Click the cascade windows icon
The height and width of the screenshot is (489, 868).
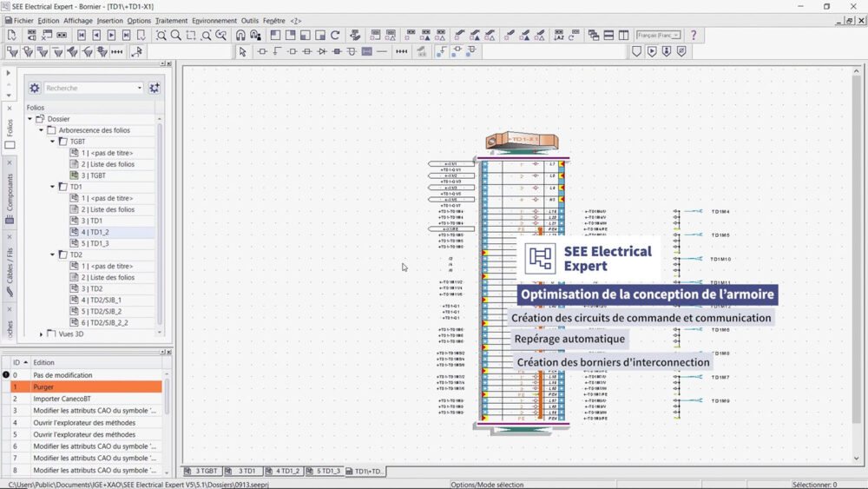pos(594,35)
